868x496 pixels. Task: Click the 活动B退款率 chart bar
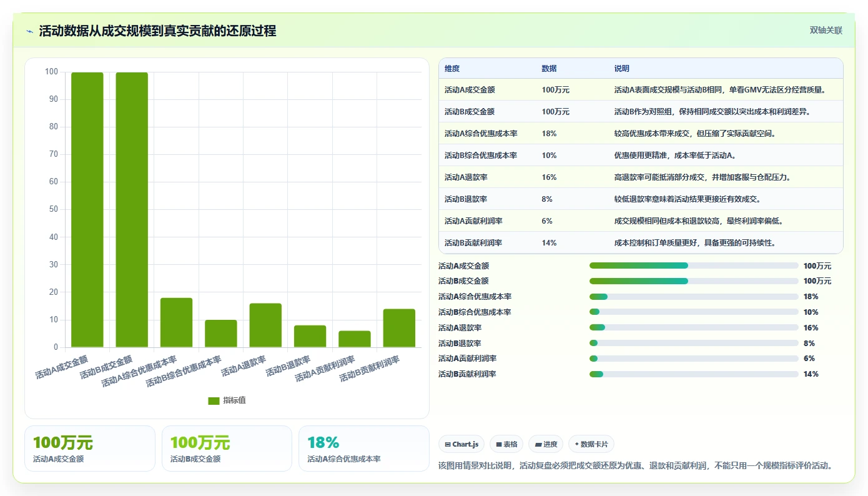tap(310, 337)
